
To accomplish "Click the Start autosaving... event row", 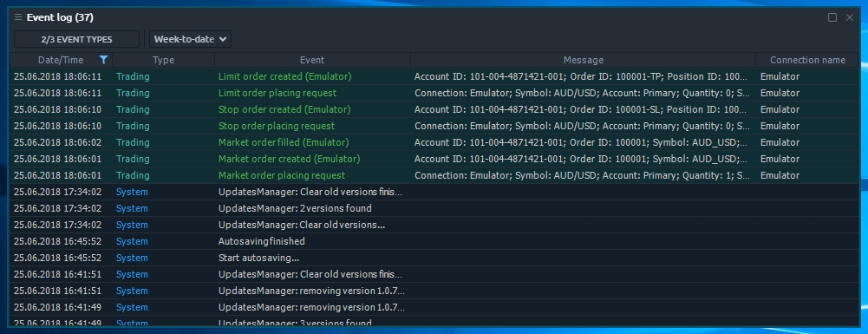I will [x=434, y=259].
